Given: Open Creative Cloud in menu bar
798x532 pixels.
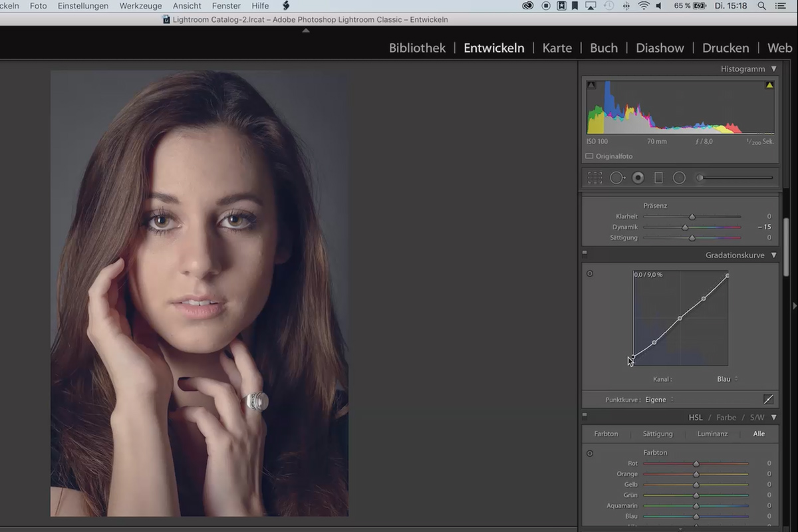Looking at the screenshot, I should pyautogui.click(x=528, y=6).
